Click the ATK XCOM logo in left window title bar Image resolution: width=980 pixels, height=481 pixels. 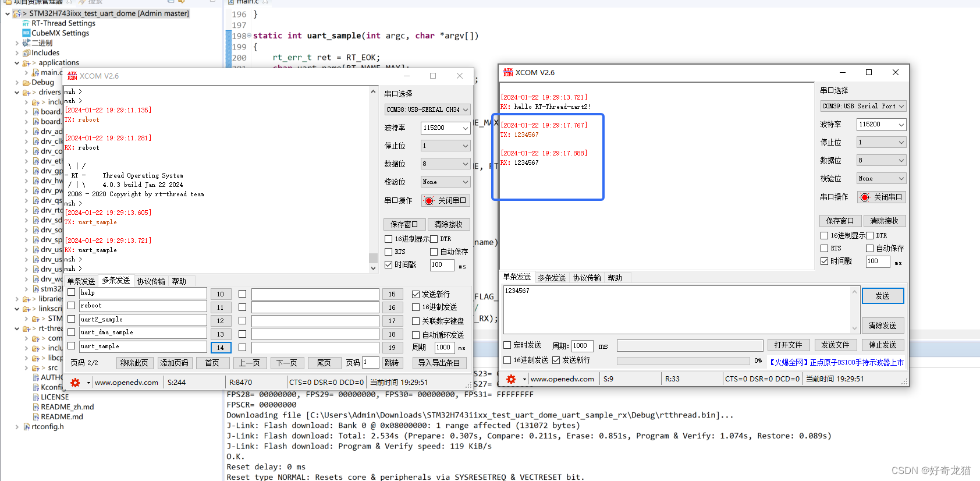[x=72, y=76]
